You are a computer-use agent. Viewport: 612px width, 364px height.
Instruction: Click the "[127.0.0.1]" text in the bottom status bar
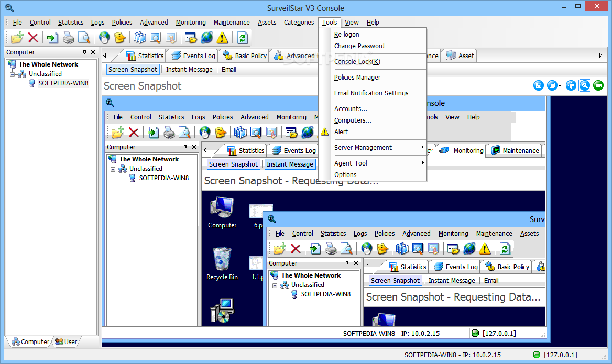[561, 355]
